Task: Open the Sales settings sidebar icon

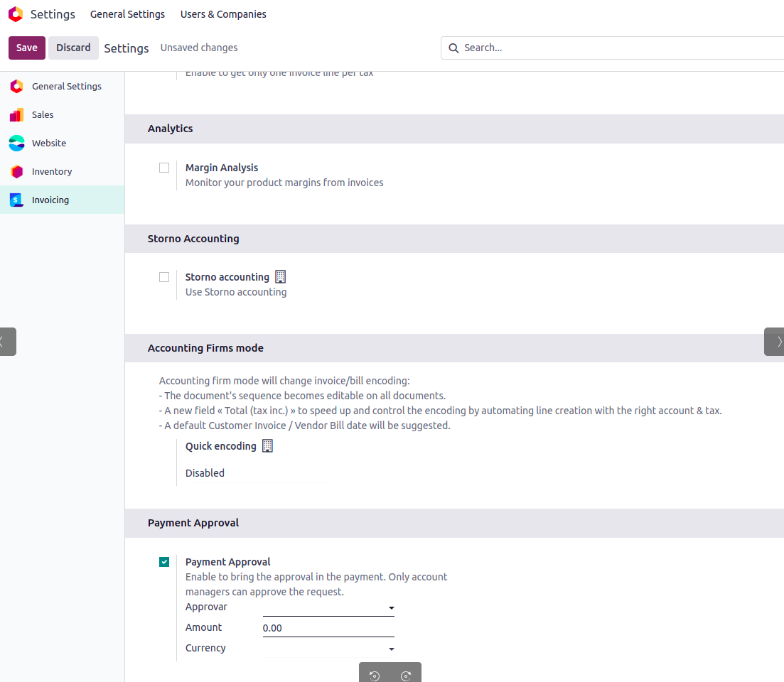Action: point(16,115)
